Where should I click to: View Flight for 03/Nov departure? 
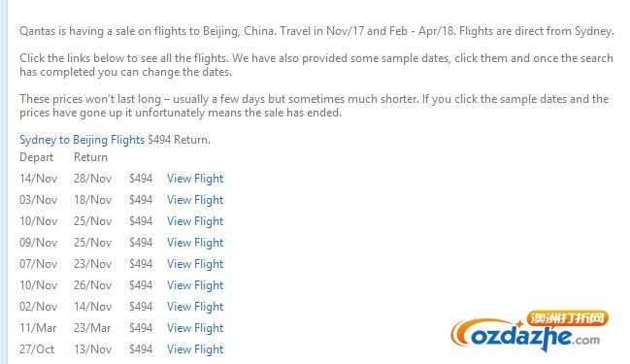(x=195, y=200)
